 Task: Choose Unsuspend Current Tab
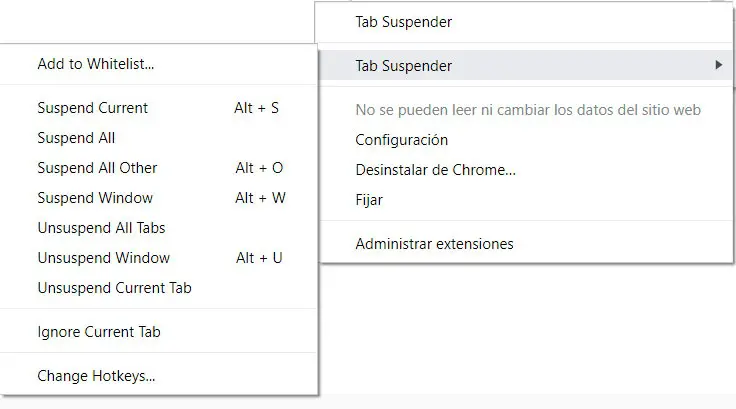click(x=114, y=288)
